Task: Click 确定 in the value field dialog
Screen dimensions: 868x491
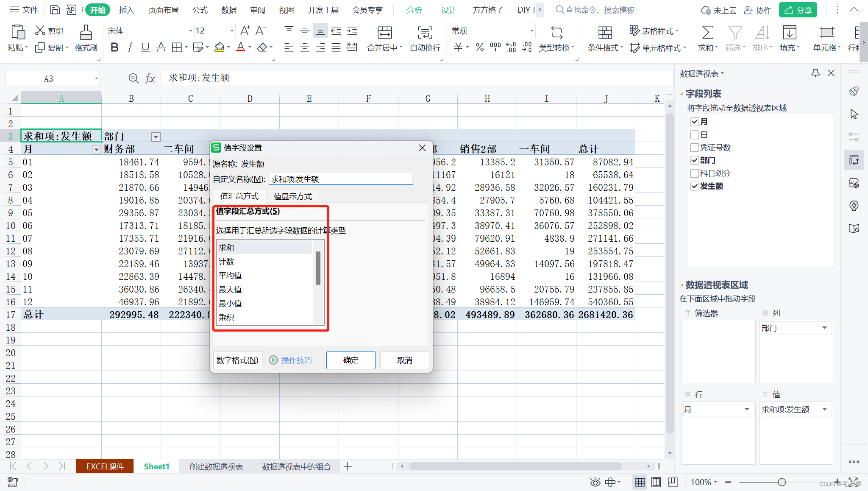Action: 351,360
